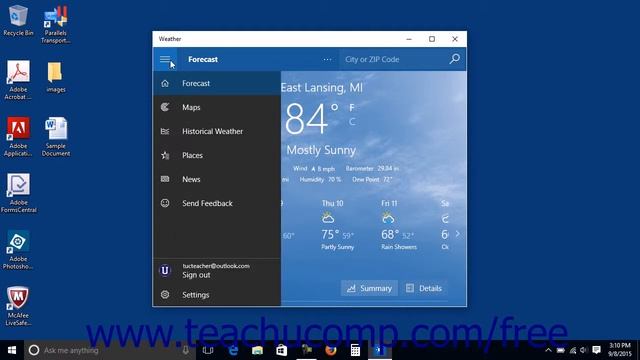Select Historical Weather menu item
This screenshot has width=640, height=360.
click(217, 131)
